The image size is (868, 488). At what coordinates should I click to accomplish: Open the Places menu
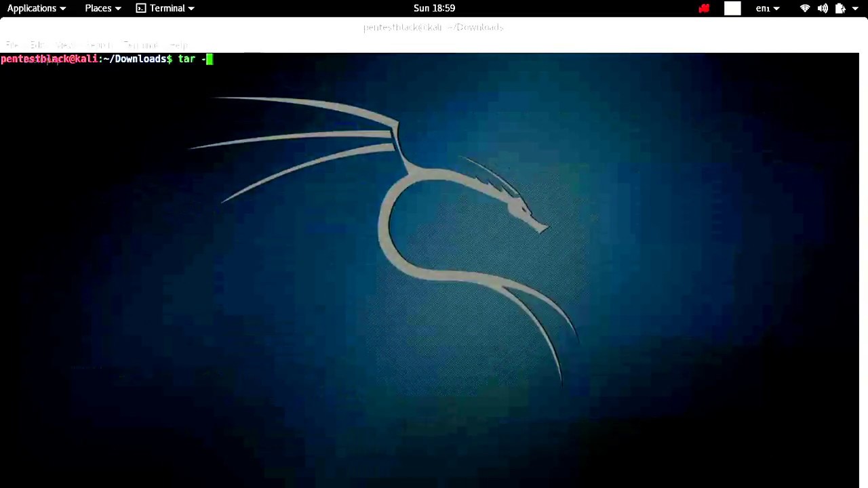pos(103,8)
